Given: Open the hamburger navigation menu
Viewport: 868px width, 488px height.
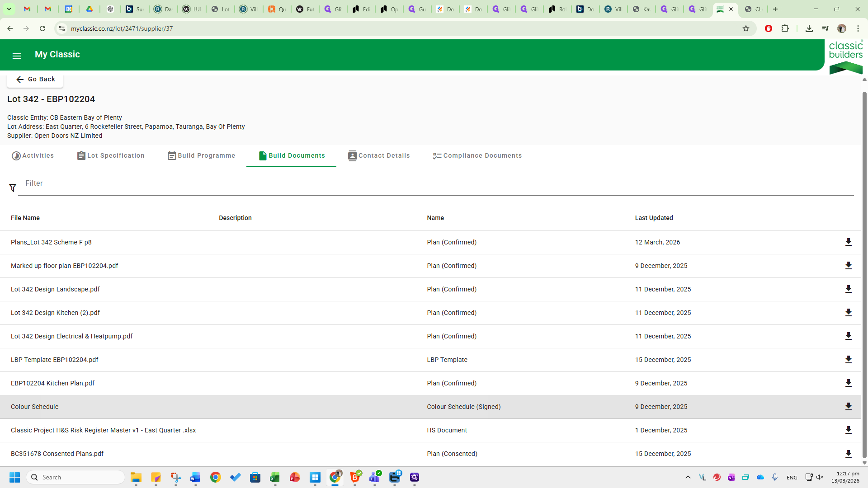Looking at the screenshot, I should click(17, 56).
